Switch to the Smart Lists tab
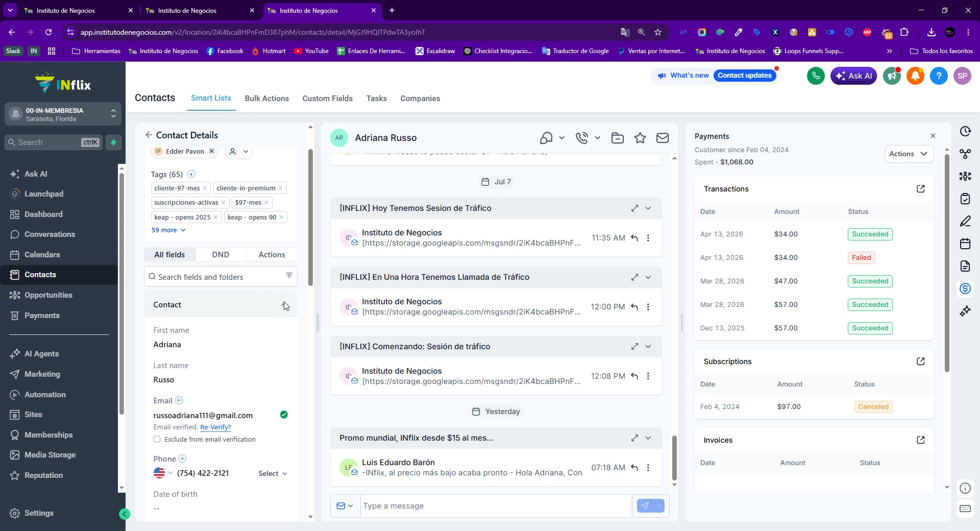The height and width of the screenshot is (531, 980). point(211,98)
